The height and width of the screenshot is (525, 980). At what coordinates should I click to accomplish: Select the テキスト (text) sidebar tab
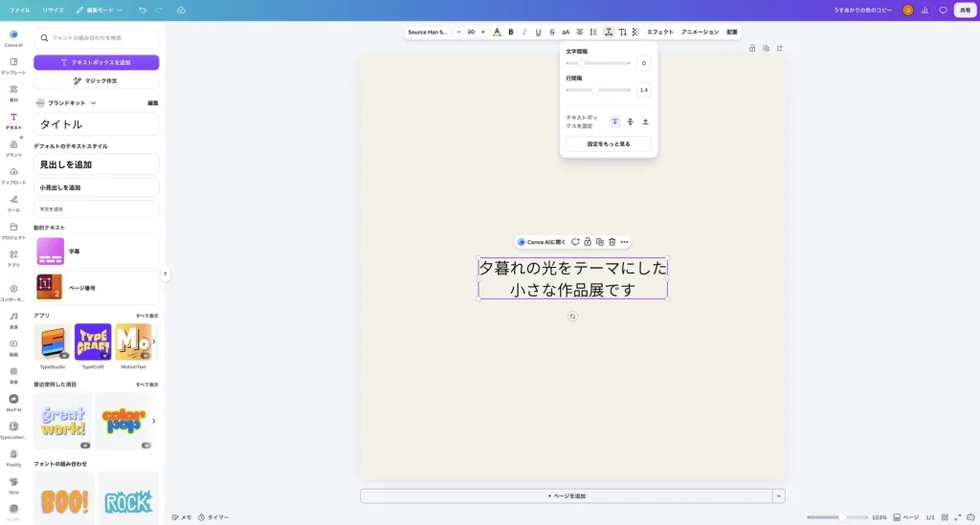(13, 121)
